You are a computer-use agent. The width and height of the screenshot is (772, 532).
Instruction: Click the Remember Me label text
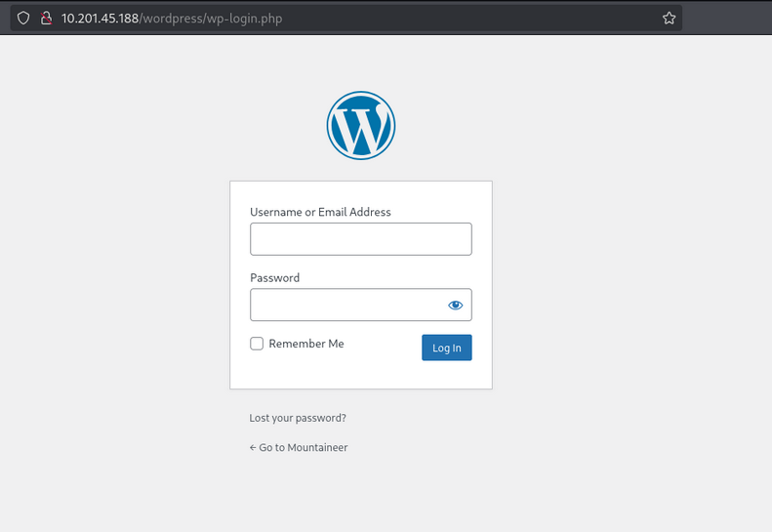pos(306,344)
